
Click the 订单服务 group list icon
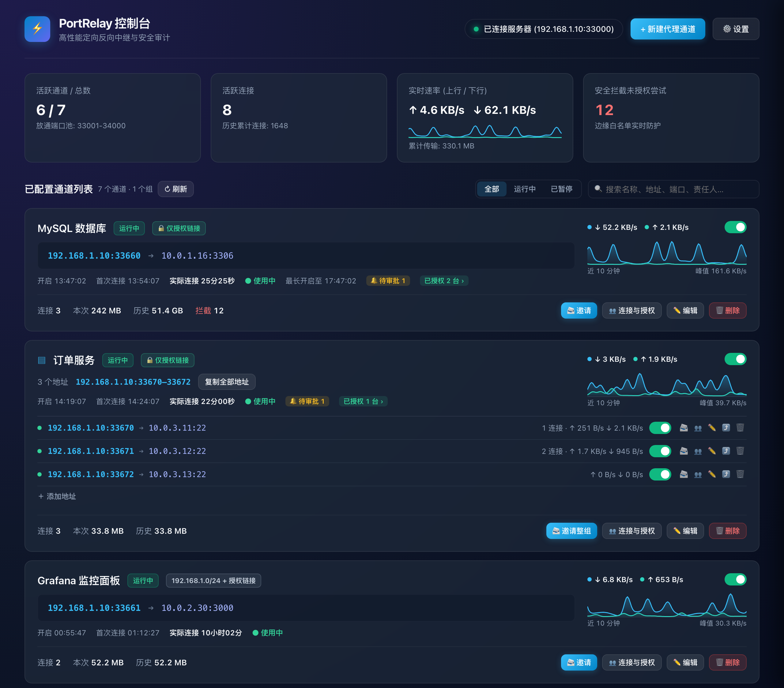42,360
